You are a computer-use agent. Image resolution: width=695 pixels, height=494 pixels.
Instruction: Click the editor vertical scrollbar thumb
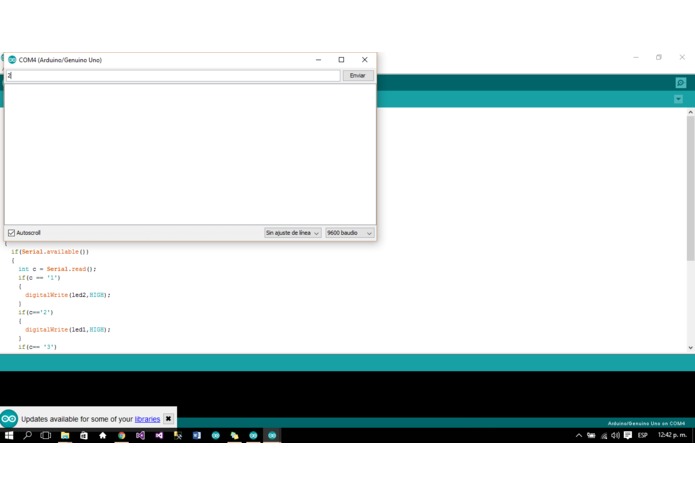[691, 188]
